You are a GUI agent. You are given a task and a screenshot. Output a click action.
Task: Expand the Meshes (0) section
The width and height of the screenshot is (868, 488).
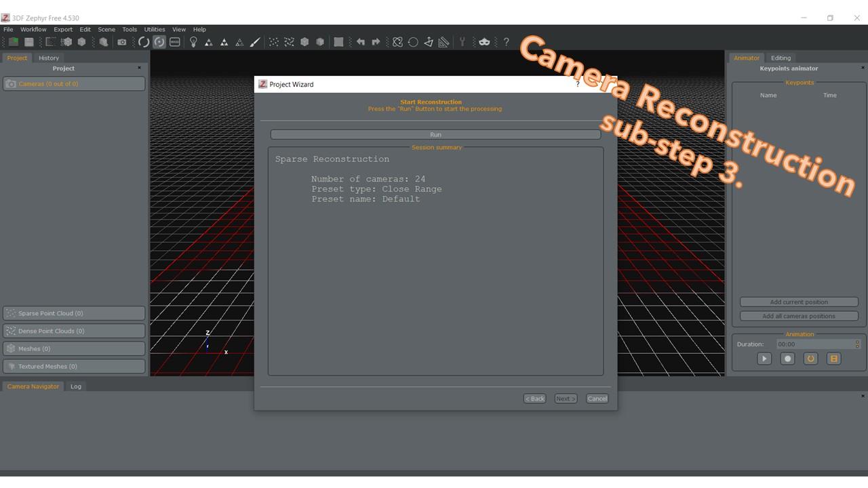tap(74, 348)
